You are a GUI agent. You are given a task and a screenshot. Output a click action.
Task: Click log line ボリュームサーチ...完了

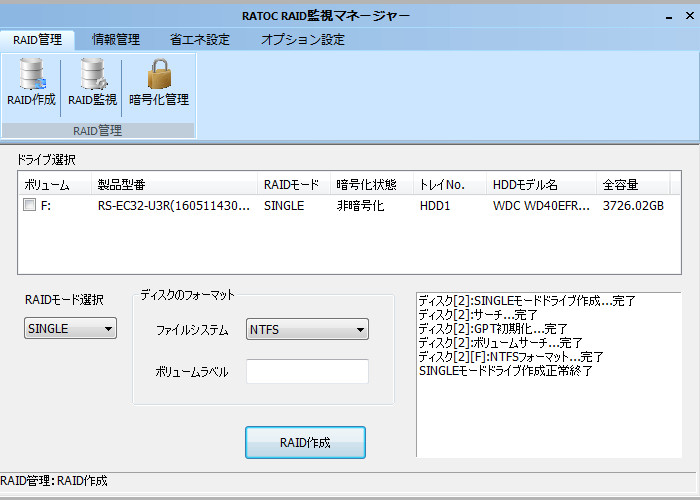[501, 343]
